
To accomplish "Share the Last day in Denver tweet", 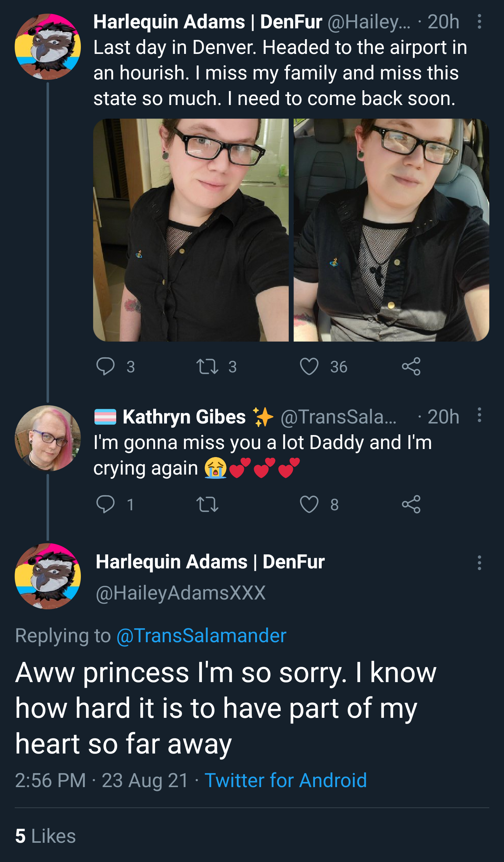I will tap(411, 366).
